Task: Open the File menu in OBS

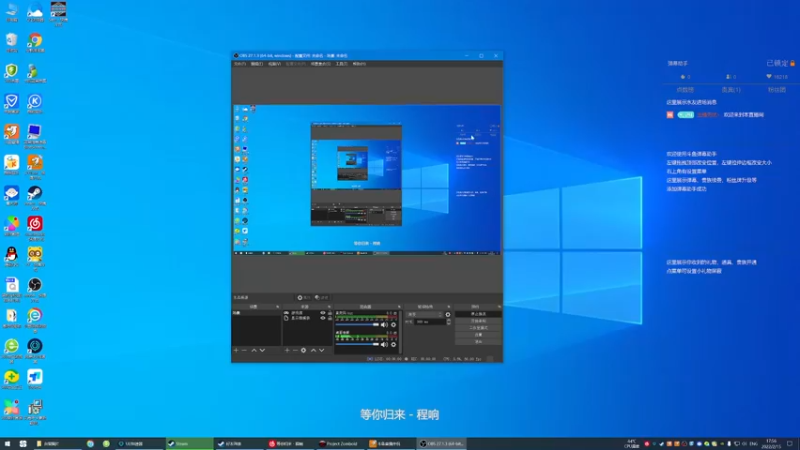Action: click(240, 64)
